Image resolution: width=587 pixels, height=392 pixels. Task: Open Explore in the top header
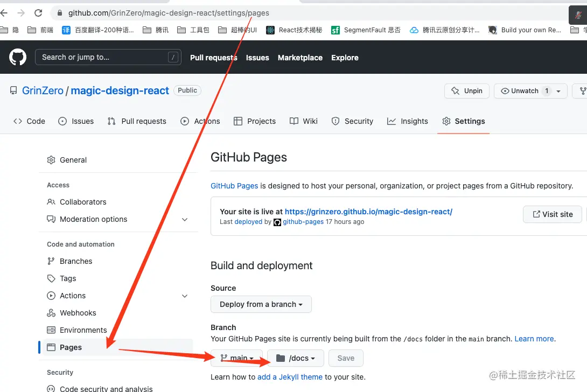[345, 58]
